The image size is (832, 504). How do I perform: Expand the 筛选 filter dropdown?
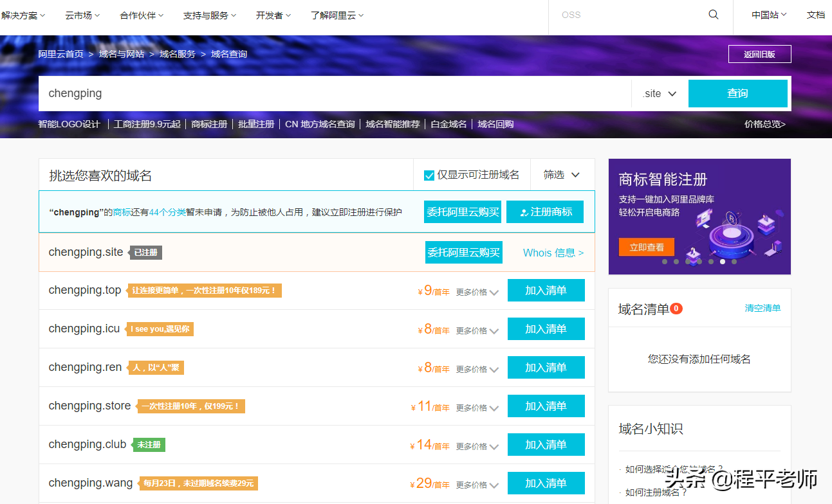(562, 175)
